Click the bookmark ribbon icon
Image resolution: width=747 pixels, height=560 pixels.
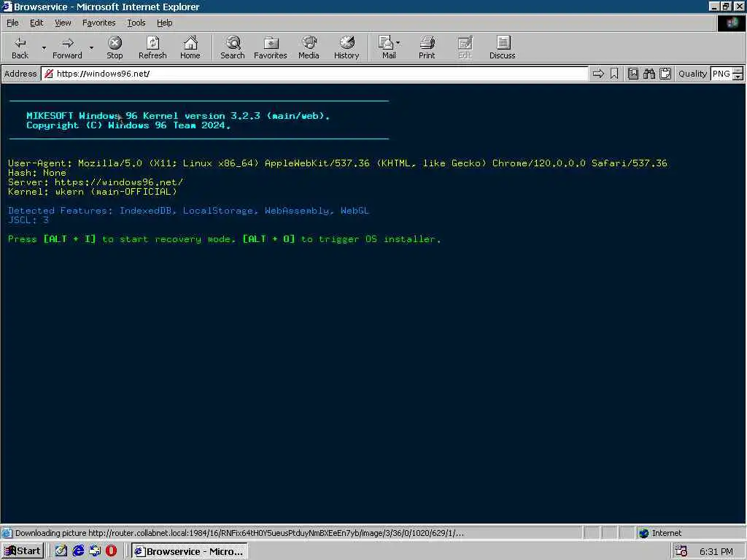[614, 74]
